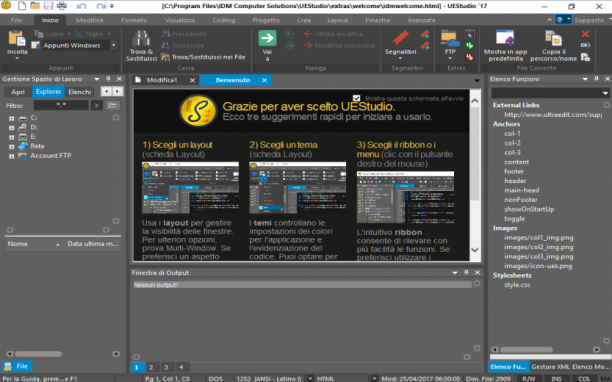
Task: Click the Scegli un tema thumbnail
Action: point(297,188)
